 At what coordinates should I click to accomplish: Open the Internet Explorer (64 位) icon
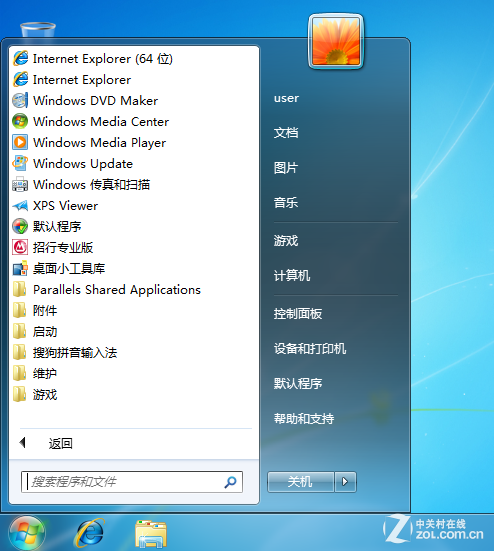20,58
